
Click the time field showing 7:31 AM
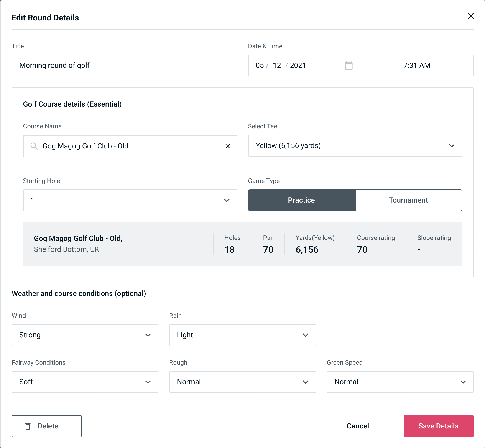[417, 66]
